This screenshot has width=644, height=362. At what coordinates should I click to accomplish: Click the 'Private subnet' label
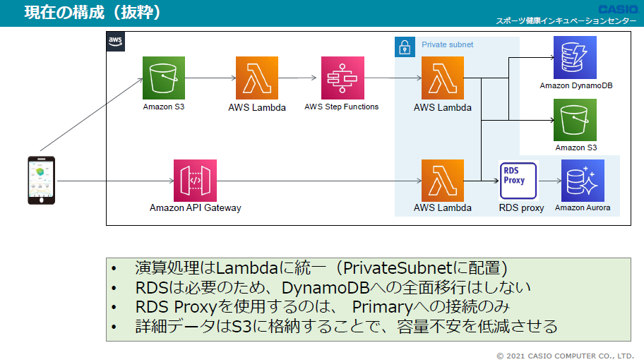[447, 44]
